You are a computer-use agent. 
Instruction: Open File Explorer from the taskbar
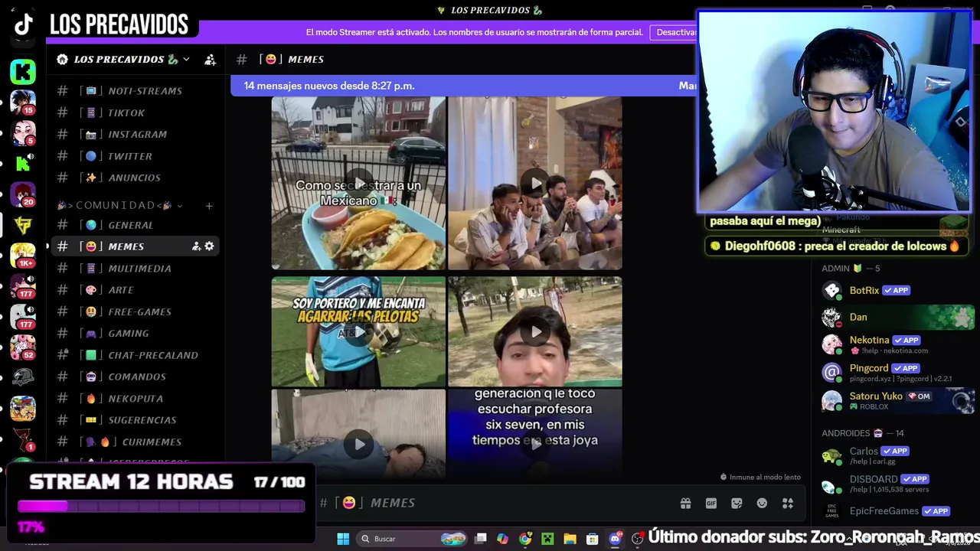click(x=570, y=539)
